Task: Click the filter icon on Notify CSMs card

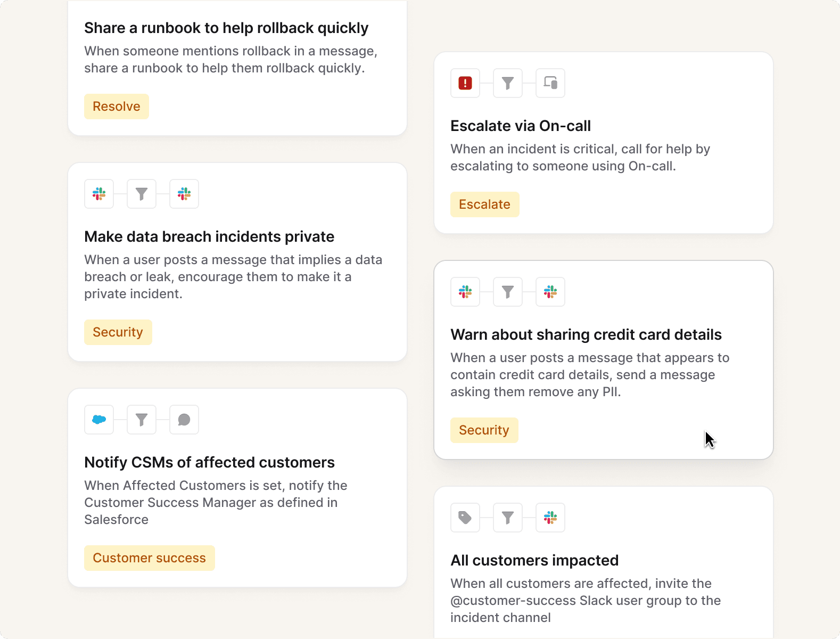Action: point(142,420)
